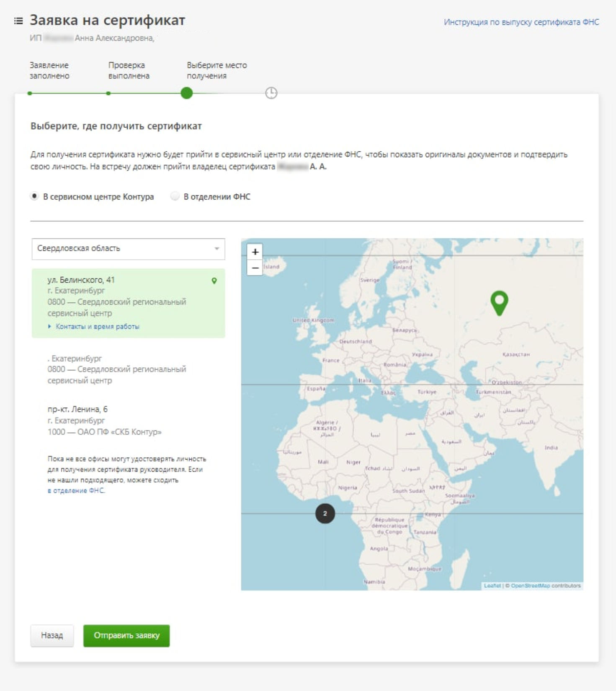Viewport: 616px width, 691px height.
Task: Click first small green progress dot
Action: pos(30,93)
